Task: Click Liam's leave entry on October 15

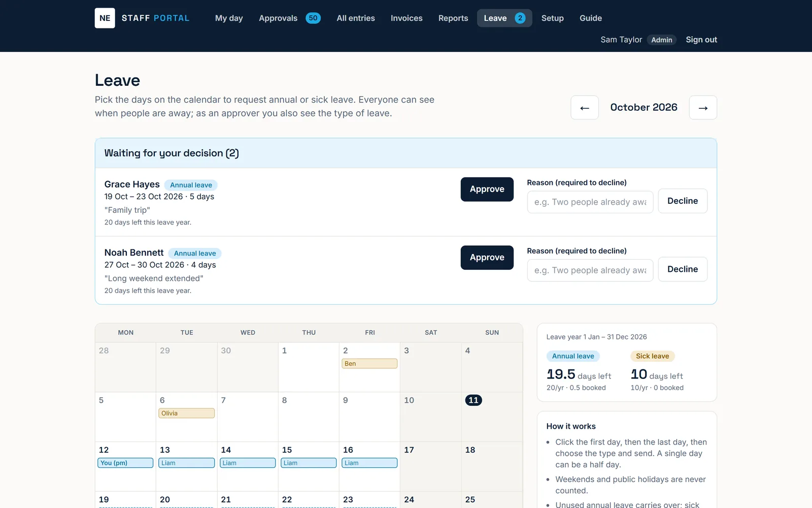Action: 309,463
